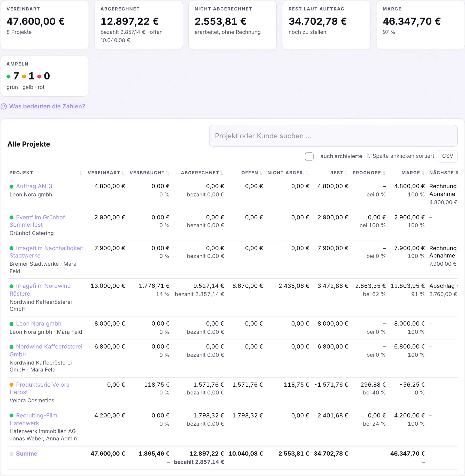Viewport: 465px width, 476px height.
Task: Open project Imagefilm Nordwind Rösterei
Action: [40, 290]
